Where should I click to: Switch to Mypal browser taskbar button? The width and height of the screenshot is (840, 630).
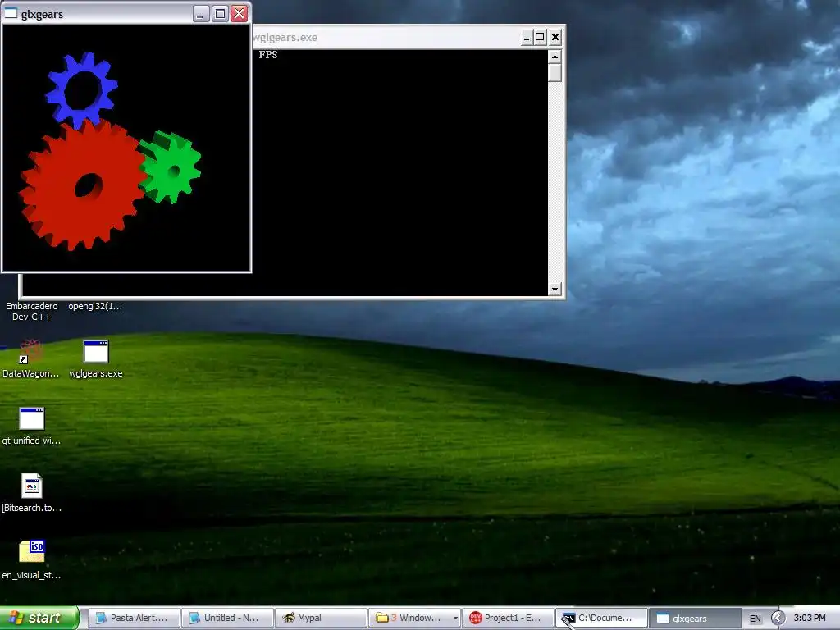point(321,618)
